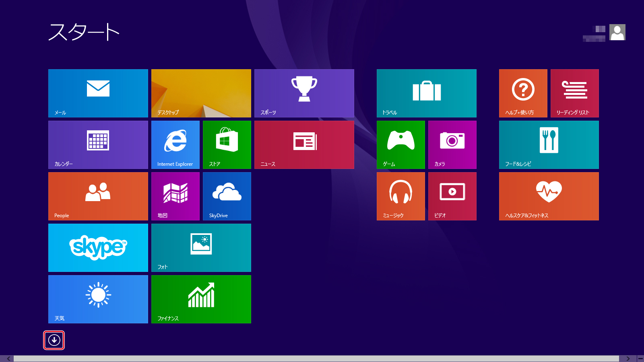Viewport: 644px width, 362px height.
Task: Open the ビデオ (Video) tile
Action: [x=452, y=196]
